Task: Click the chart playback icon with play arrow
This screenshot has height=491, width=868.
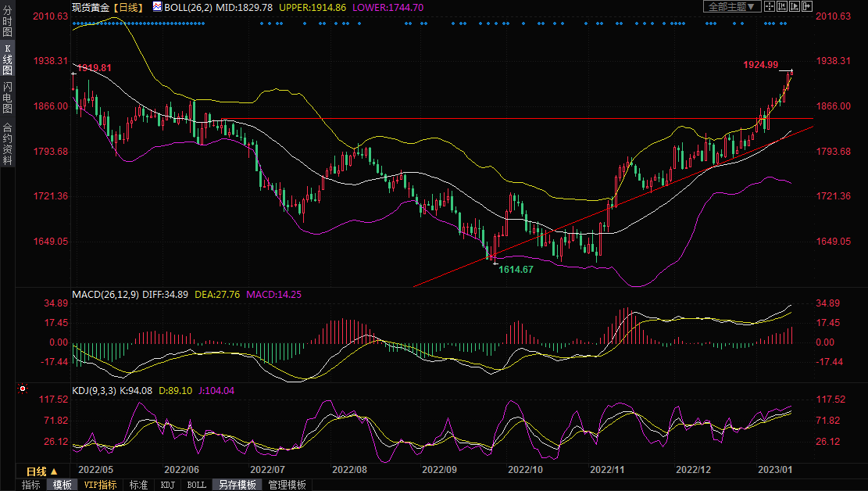Action: 795,6
